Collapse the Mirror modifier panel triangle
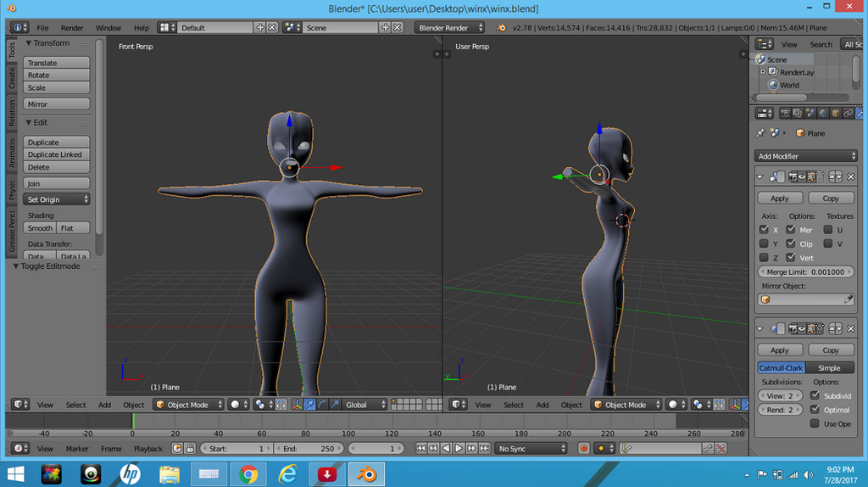Image resolution: width=868 pixels, height=487 pixels. 760,177
